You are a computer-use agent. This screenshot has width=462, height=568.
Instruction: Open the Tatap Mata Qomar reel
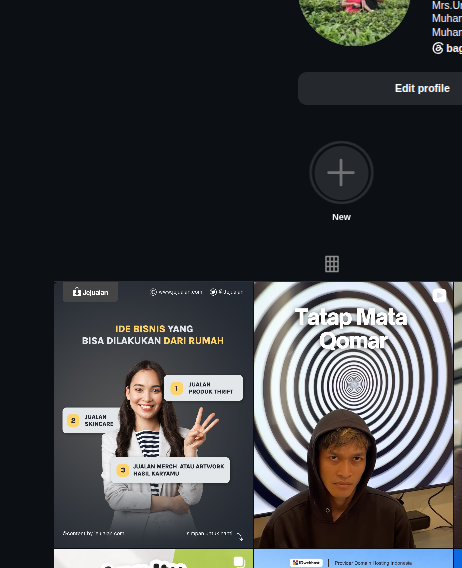tap(353, 414)
